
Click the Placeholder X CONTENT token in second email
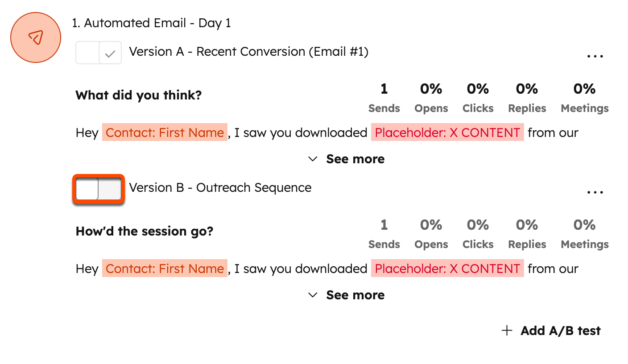(x=447, y=269)
